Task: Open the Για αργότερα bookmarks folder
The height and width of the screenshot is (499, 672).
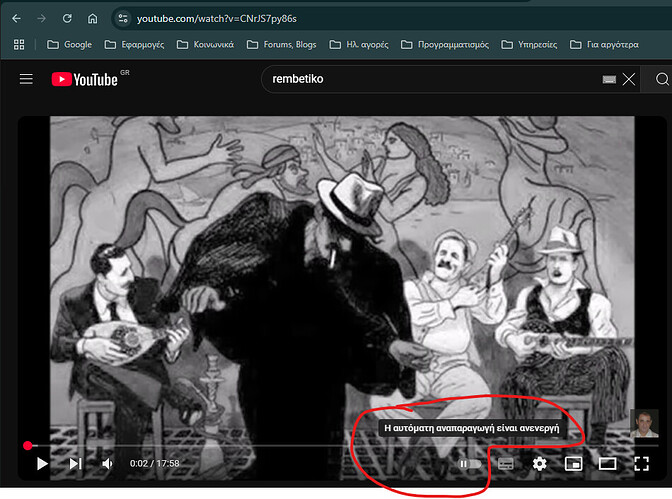Action: point(604,45)
